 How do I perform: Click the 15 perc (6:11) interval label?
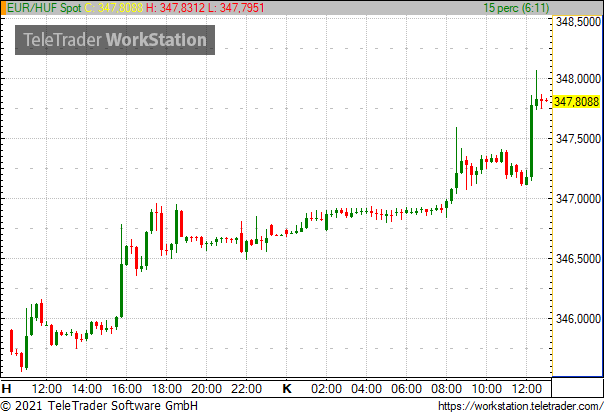pos(516,8)
